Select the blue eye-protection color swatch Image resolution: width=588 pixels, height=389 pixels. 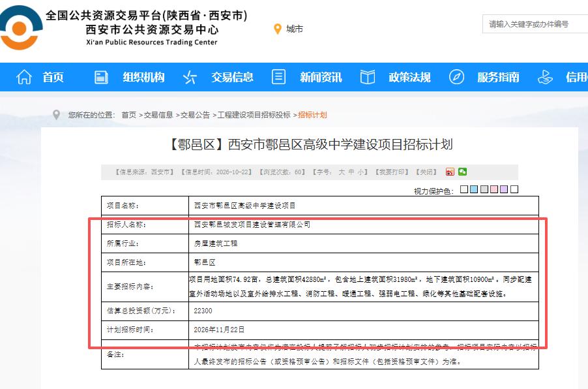click(x=474, y=189)
